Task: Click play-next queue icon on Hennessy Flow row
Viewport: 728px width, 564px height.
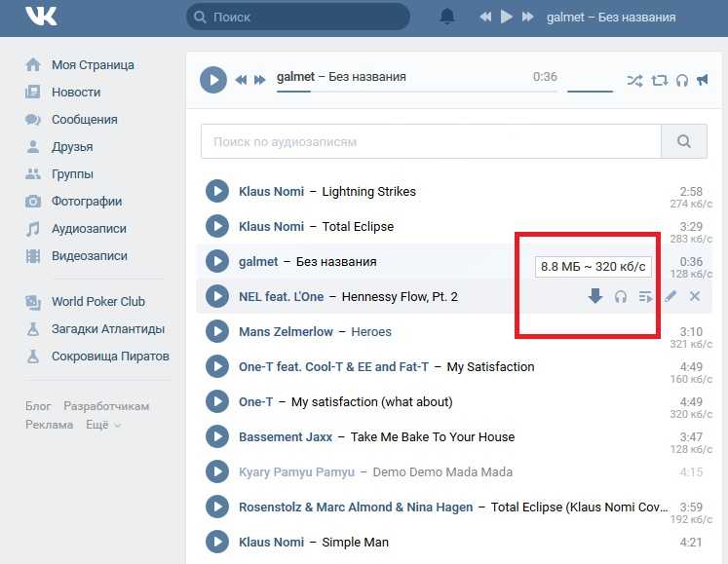Action: (646, 296)
